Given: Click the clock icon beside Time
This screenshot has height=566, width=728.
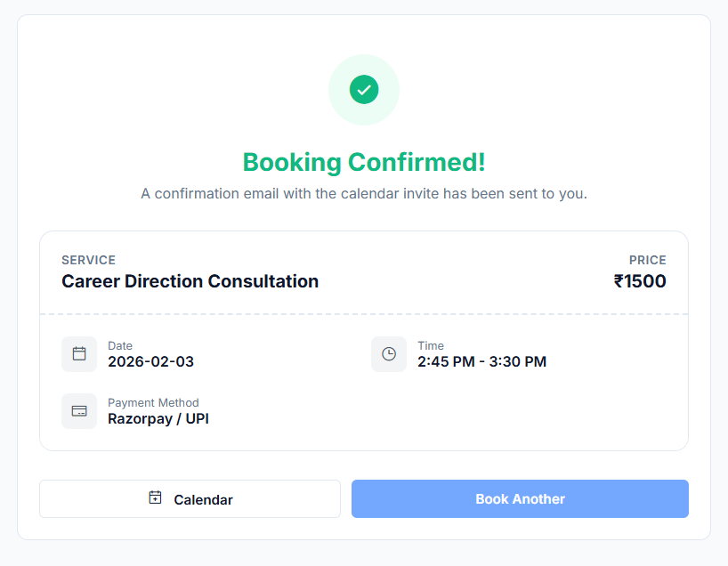Looking at the screenshot, I should click(389, 354).
